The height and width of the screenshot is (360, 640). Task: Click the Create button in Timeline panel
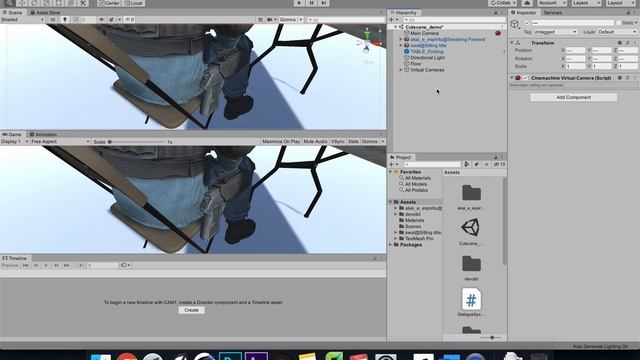pyautogui.click(x=191, y=310)
